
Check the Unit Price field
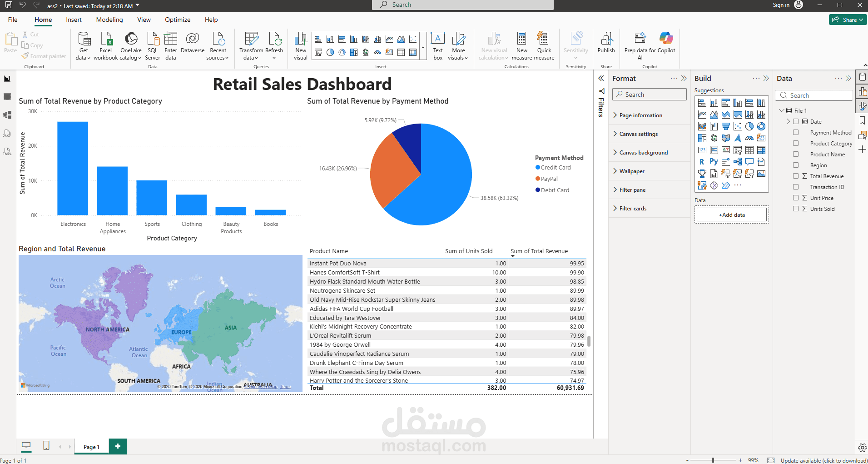tap(796, 198)
